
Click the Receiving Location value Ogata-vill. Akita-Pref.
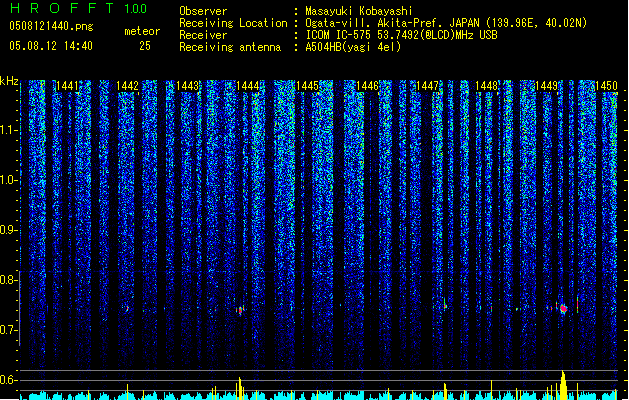pyautogui.click(x=375, y=23)
